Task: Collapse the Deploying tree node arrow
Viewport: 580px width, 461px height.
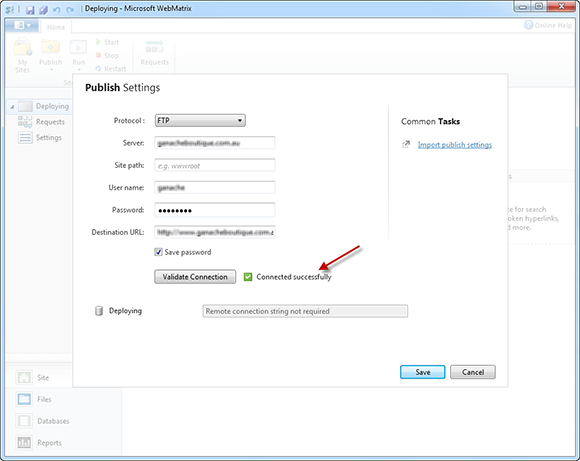Action: 12,107
